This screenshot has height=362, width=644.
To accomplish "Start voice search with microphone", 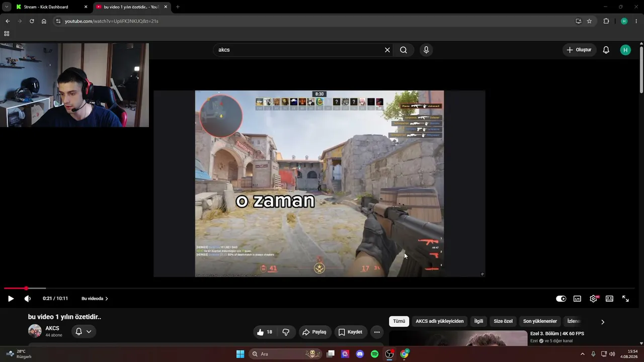I will (426, 50).
